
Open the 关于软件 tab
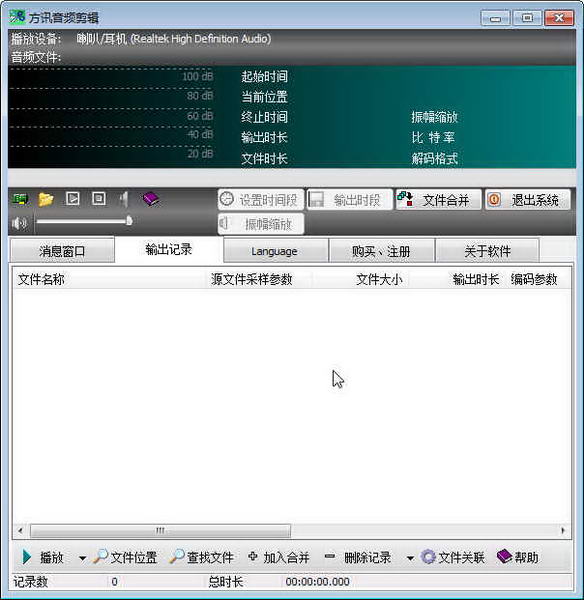point(488,251)
